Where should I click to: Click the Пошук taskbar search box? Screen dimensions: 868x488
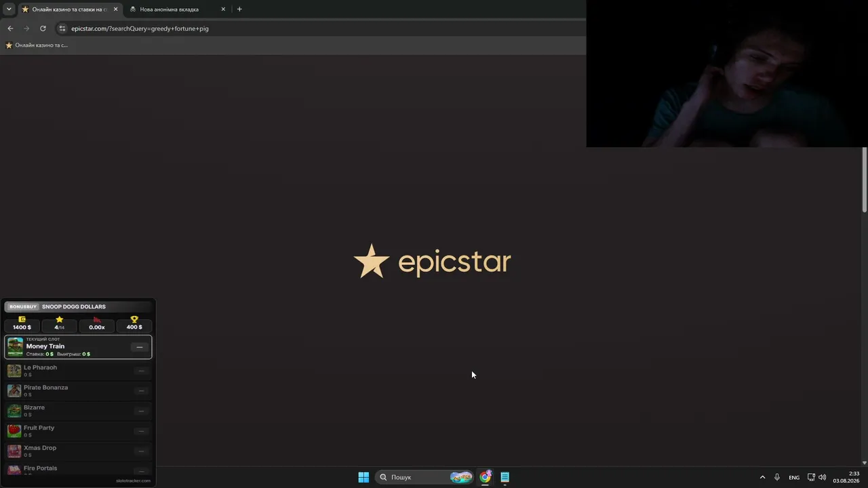(425, 477)
